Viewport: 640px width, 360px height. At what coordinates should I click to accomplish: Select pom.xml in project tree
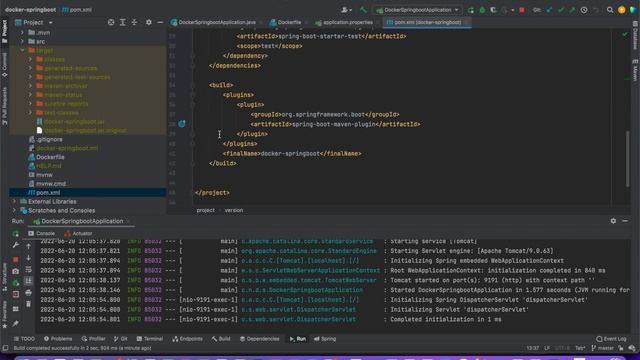[x=44, y=192]
